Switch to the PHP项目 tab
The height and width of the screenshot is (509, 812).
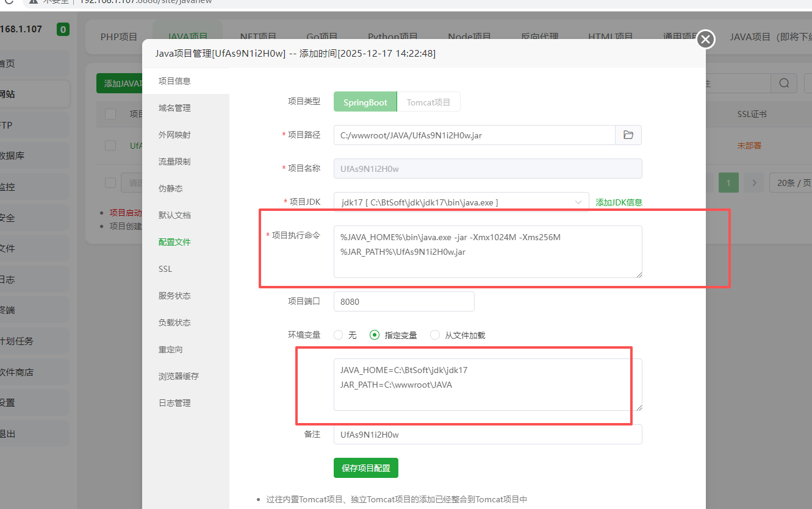tap(118, 37)
